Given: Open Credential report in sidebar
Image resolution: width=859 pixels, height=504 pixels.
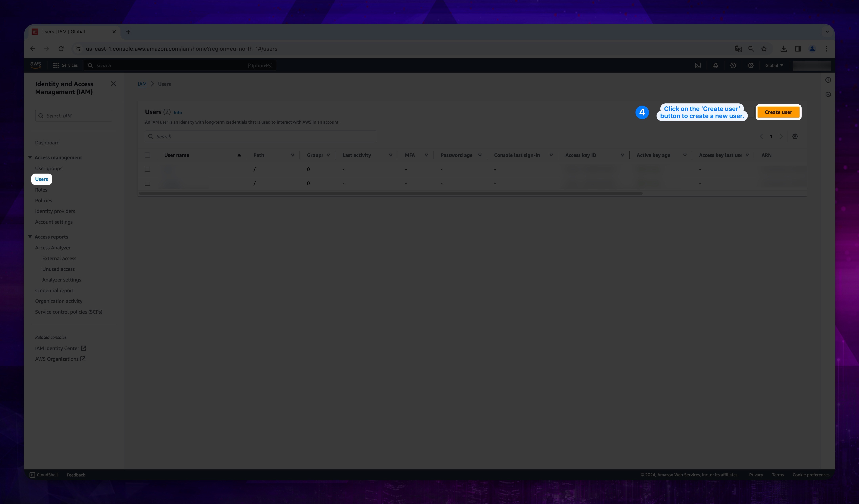Looking at the screenshot, I should pos(54,290).
